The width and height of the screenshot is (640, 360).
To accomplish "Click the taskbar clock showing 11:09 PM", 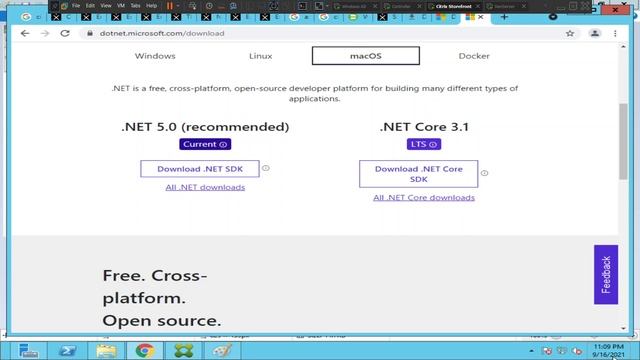I will pyautogui.click(x=608, y=351).
